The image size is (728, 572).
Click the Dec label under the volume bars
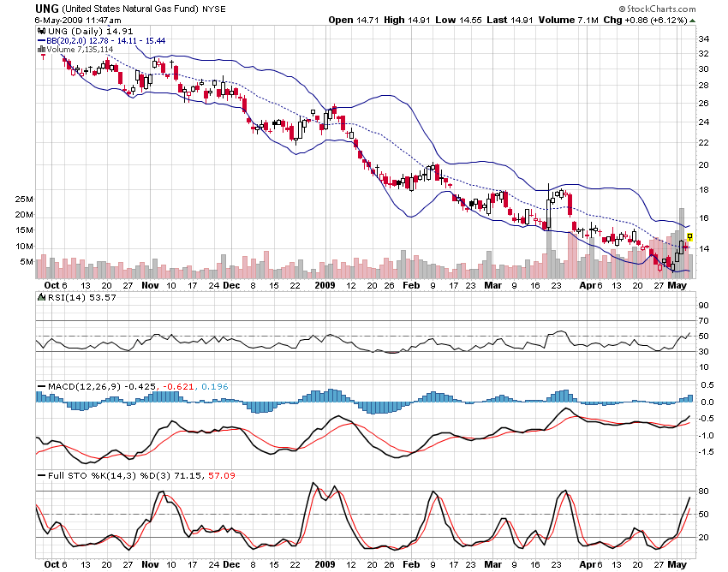[x=231, y=285]
